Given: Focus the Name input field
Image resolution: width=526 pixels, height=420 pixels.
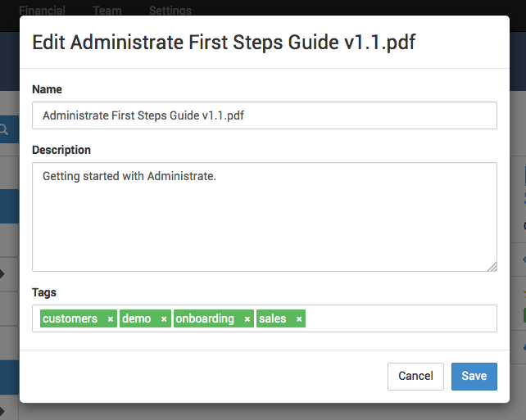Looking at the screenshot, I should tap(265, 115).
